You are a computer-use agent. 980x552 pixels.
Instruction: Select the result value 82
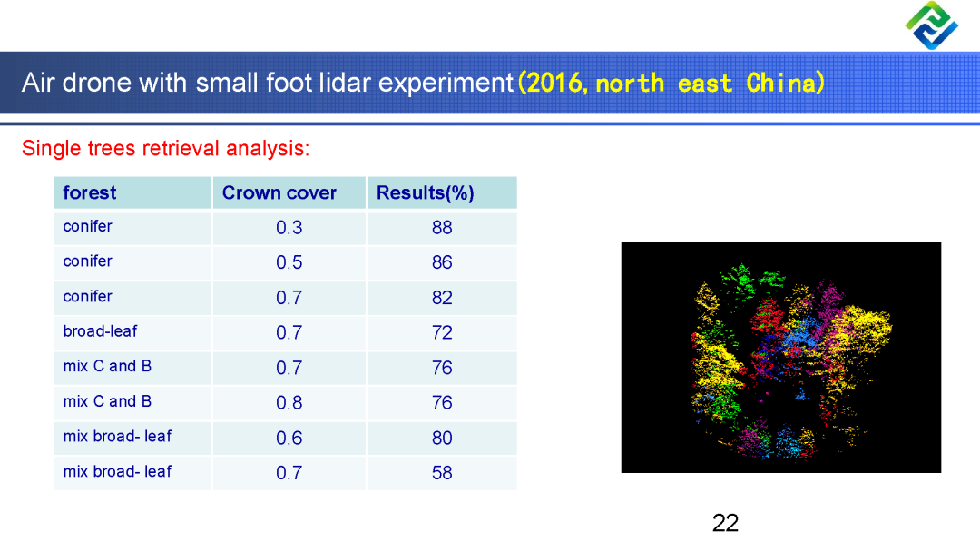pyautogui.click(x=442, y=298)
